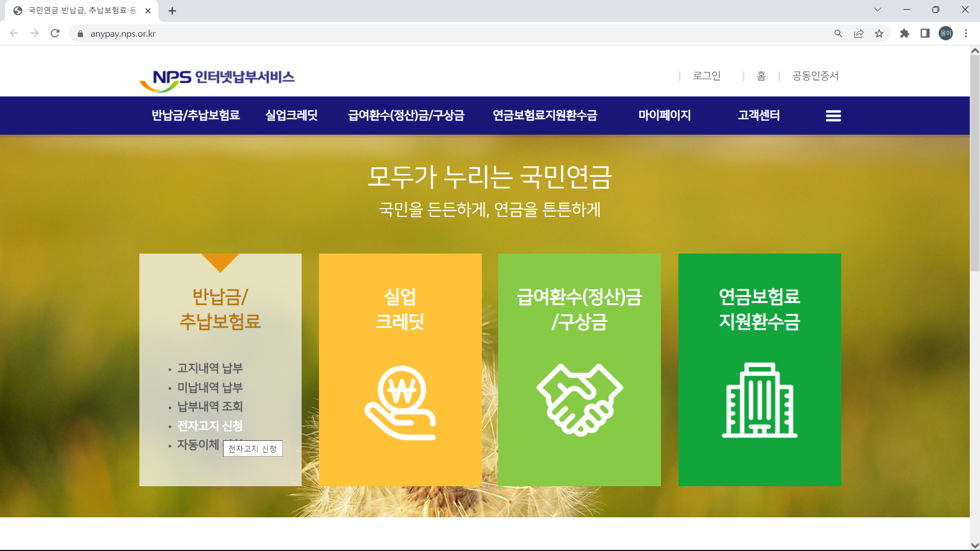
Task: Click the NPS 인터넷납부서비스 logo
Action: tap(216, 78)
